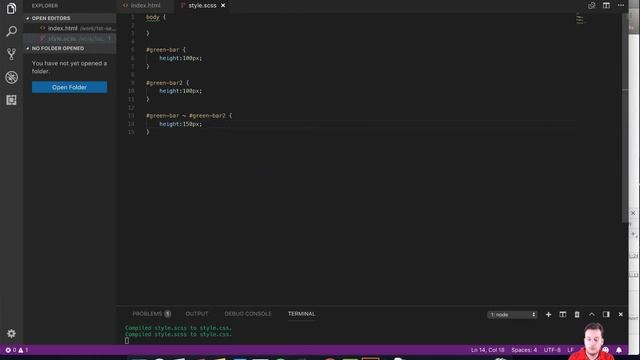
Task: Open the Debug view in activity bar
Action: click(11, 77)
